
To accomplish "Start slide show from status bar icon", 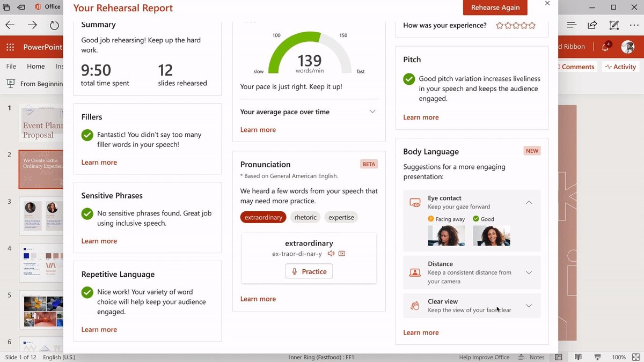I will 597,357.
